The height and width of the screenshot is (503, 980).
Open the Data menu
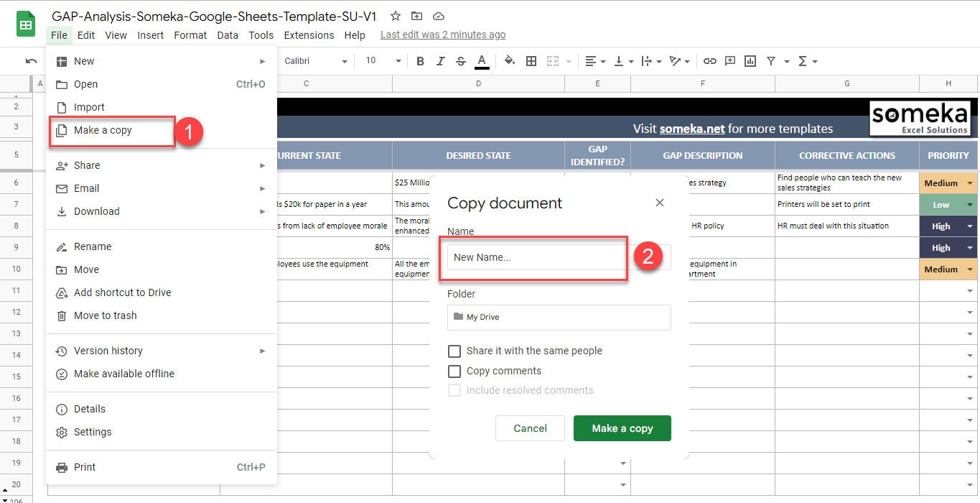click(x=228, y=34)
